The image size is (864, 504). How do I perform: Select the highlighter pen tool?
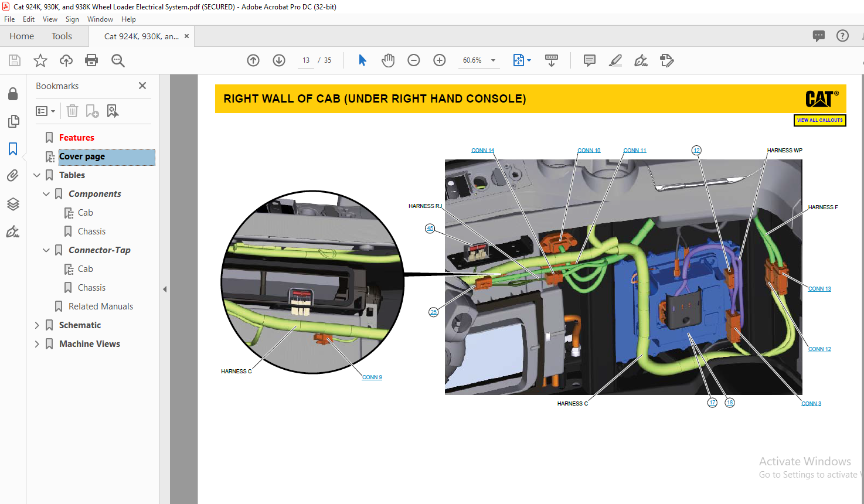[x=615, y=60]
